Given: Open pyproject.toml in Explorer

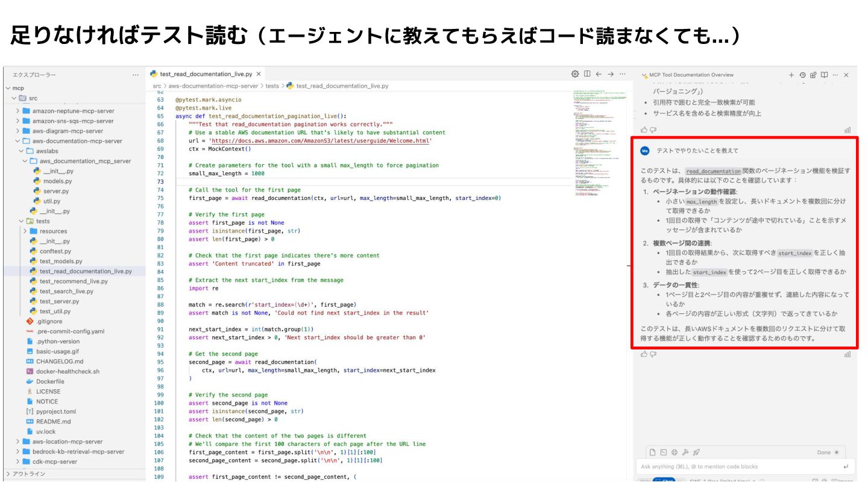Looking at the screenshot, I should (x=56, y=411).
